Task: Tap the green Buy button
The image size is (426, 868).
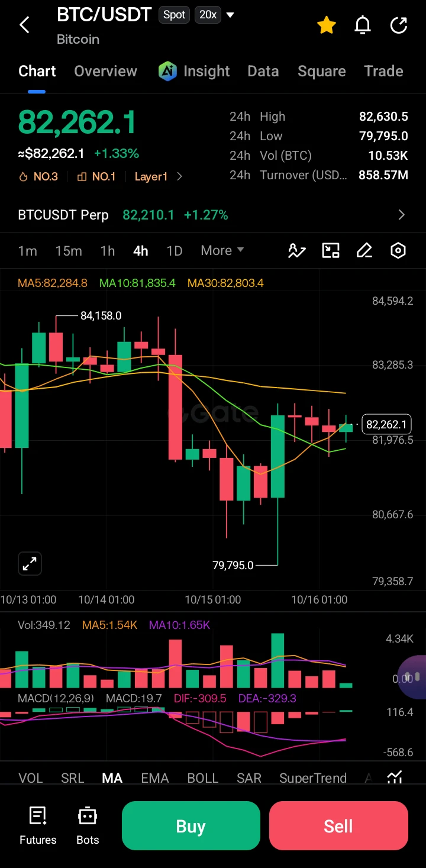Action: pos(191,825)
